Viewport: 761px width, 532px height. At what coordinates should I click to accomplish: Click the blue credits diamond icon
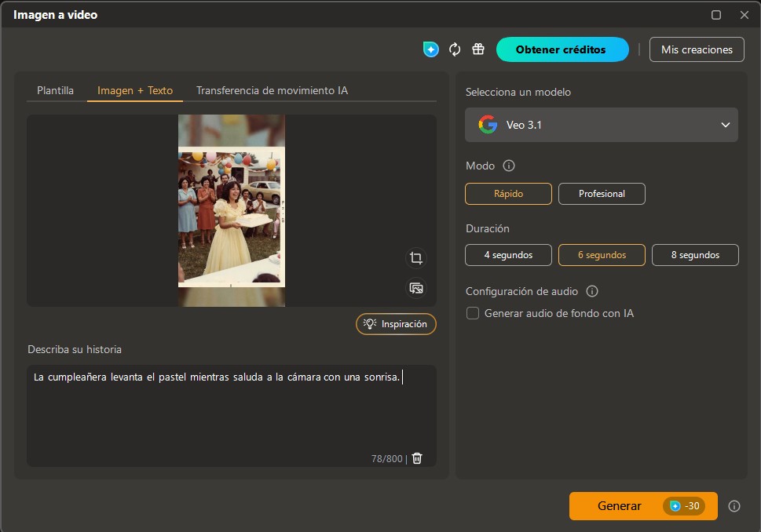(430, 49)
